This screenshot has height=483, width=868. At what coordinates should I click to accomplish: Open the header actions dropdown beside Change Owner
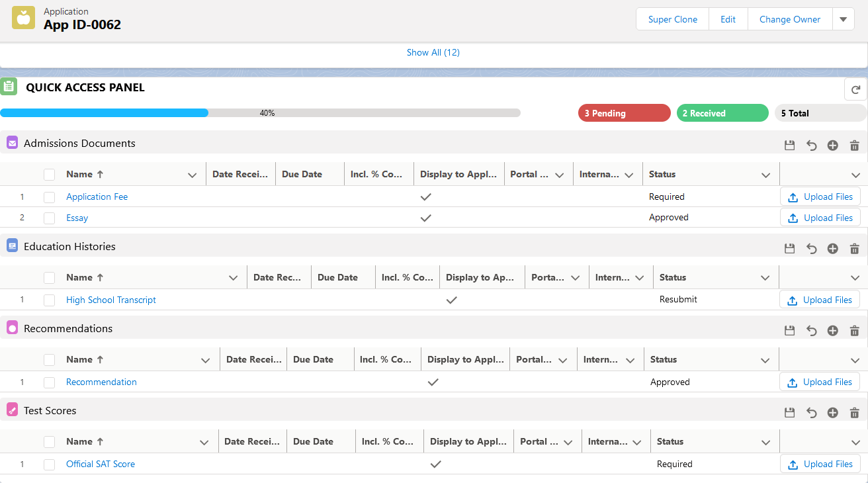[x=843, y=19]
